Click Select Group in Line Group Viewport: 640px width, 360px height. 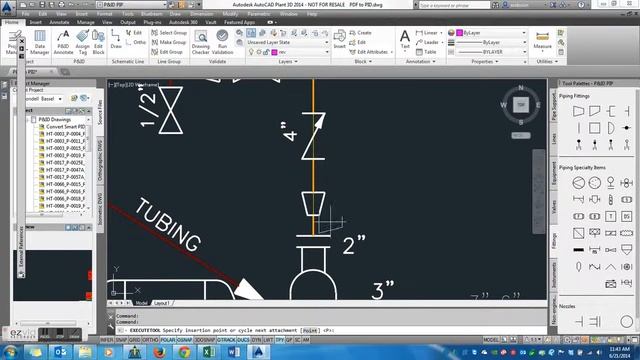tap(169, 33)
